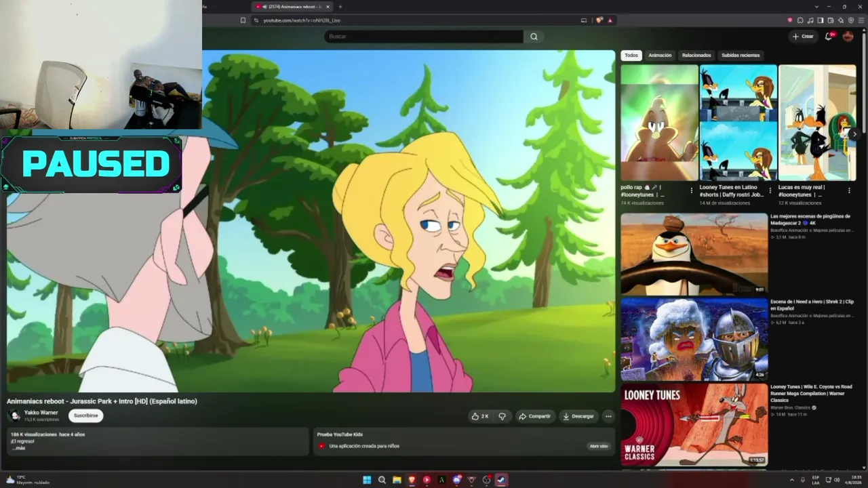Switch to the Animaniacs reboot browser tab
This screenshot has width=868, height=488.
[293, 7]
